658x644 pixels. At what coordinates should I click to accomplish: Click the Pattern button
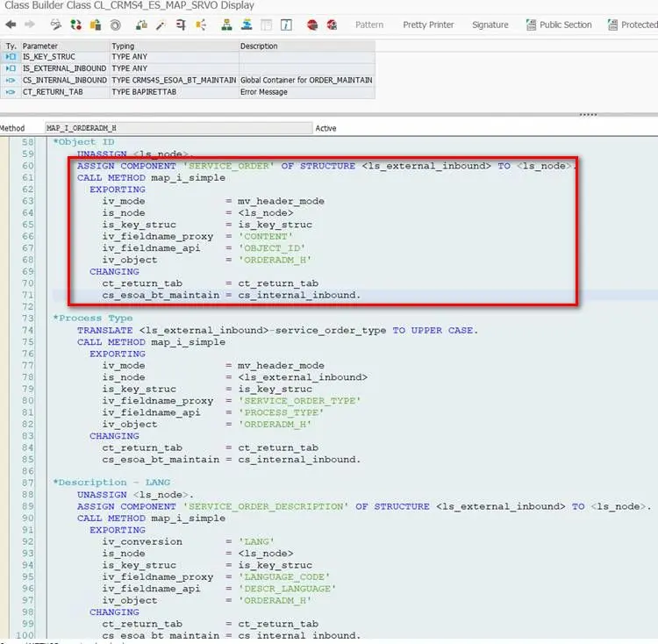(369, 25)
